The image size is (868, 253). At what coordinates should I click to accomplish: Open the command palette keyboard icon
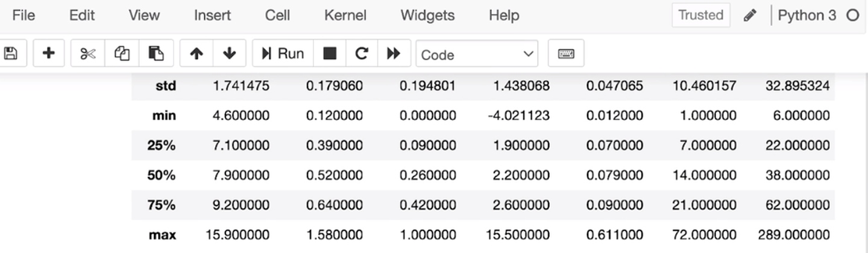pos(565,54)
